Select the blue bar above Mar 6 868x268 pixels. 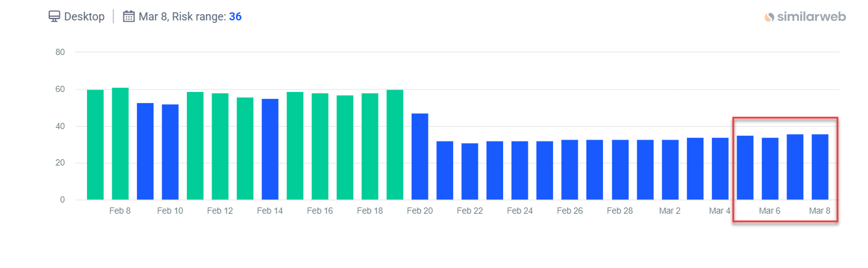pyautogui.click(x=769, y=169)
